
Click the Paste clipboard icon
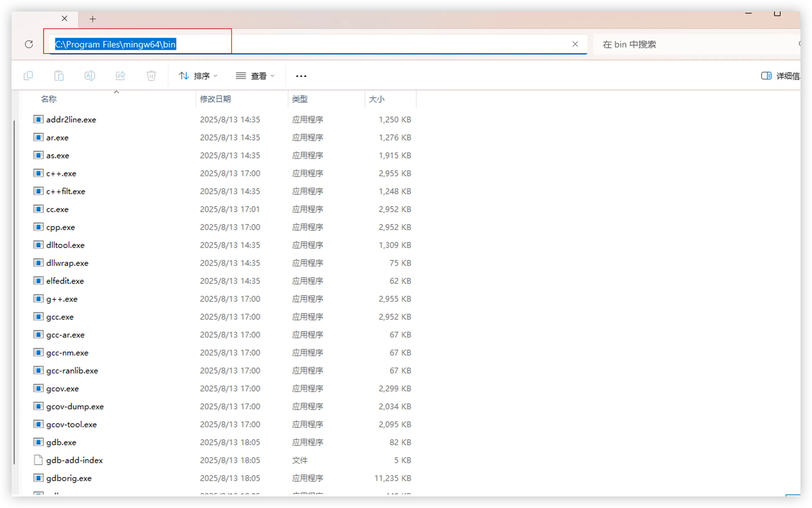pyautogui.click(x=59, y=76)
